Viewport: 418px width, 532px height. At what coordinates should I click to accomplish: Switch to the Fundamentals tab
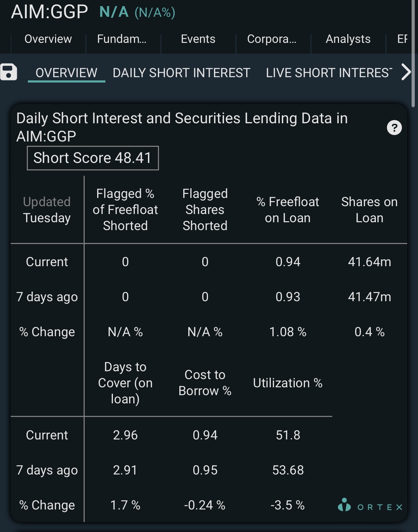[x=122, y=39]
